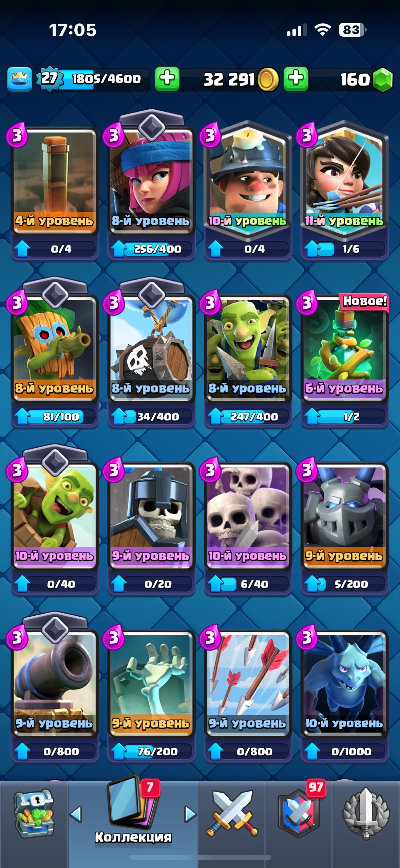Open the clan shield tab with 97 badge

pos(299,812)
